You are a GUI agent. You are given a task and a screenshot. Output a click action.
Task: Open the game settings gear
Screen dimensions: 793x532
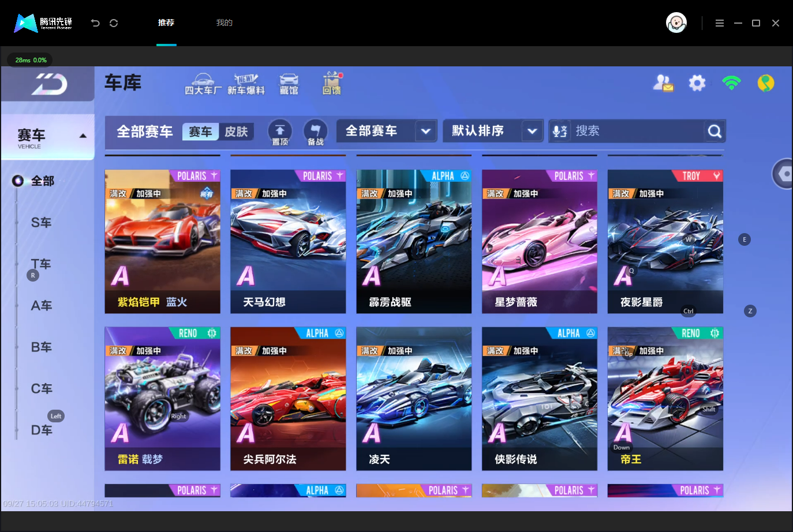697,83
